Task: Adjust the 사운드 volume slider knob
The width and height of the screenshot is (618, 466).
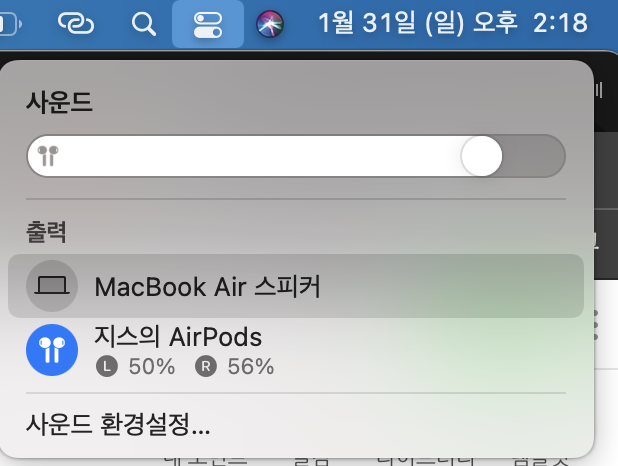Action: (x=481, y=156)
